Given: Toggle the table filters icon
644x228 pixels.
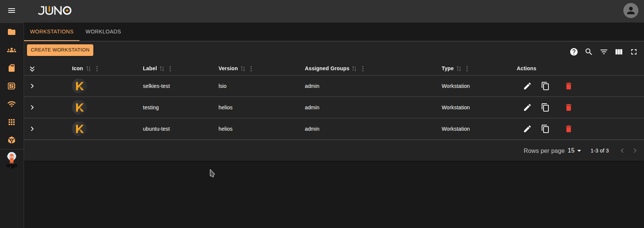Looking at the screenshot, I should [604, 52].
